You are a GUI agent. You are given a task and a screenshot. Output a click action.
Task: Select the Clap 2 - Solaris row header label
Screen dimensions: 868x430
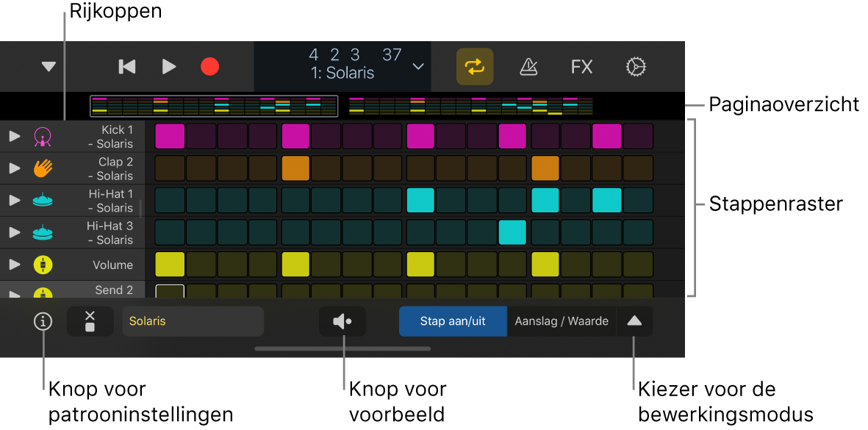(111, 169)
